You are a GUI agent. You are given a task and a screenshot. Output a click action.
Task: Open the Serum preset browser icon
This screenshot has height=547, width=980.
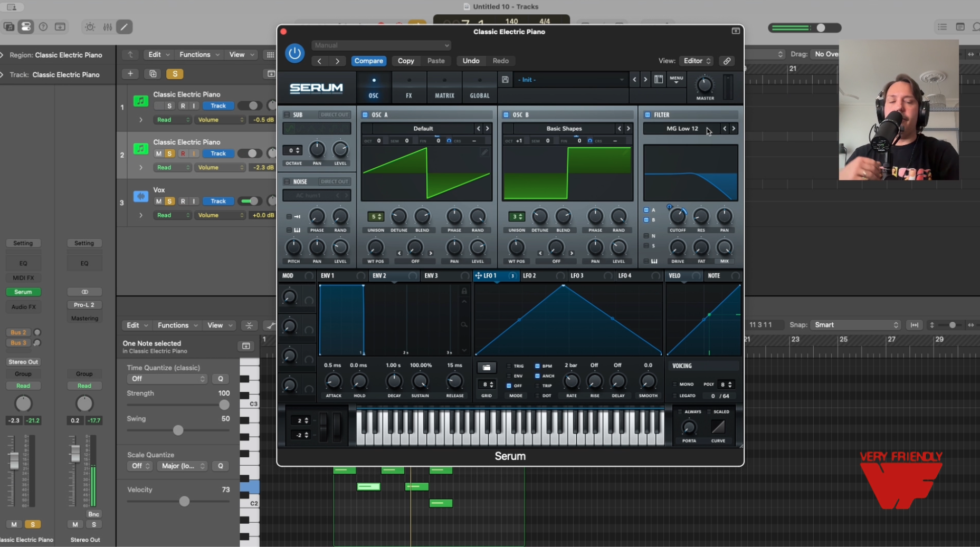[659, 80]
